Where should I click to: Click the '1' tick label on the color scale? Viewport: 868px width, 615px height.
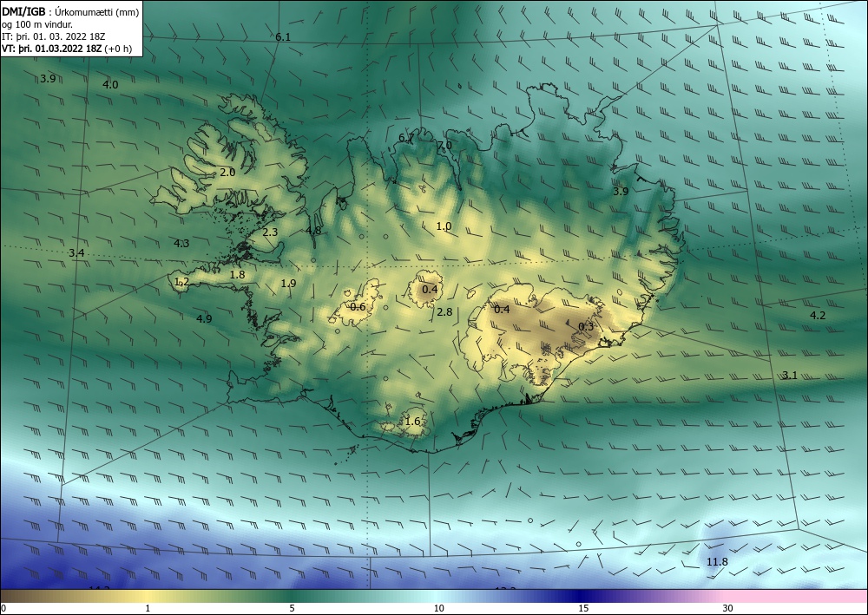point(148,609)
